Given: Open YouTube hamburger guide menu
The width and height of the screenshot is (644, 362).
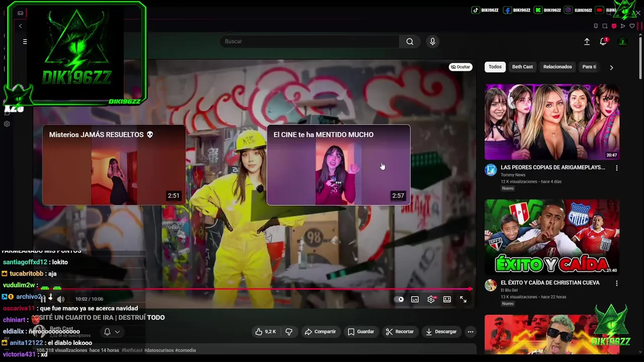Looking at the screenshot, I should [25, 42].
